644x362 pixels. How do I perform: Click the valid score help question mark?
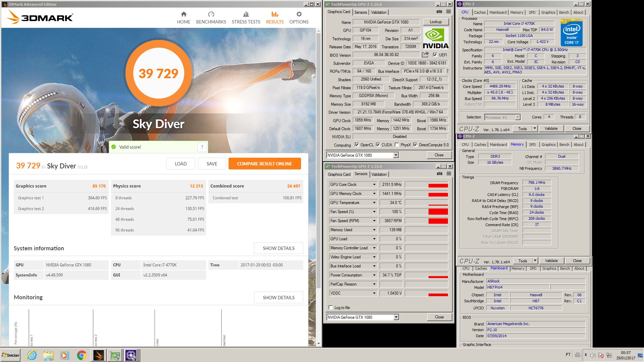coord(202,147)
